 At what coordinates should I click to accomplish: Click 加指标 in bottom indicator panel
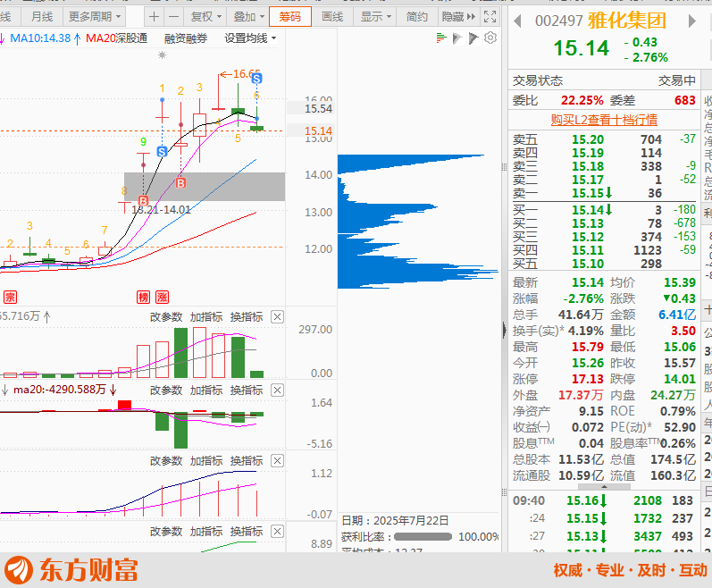(206, 531)
